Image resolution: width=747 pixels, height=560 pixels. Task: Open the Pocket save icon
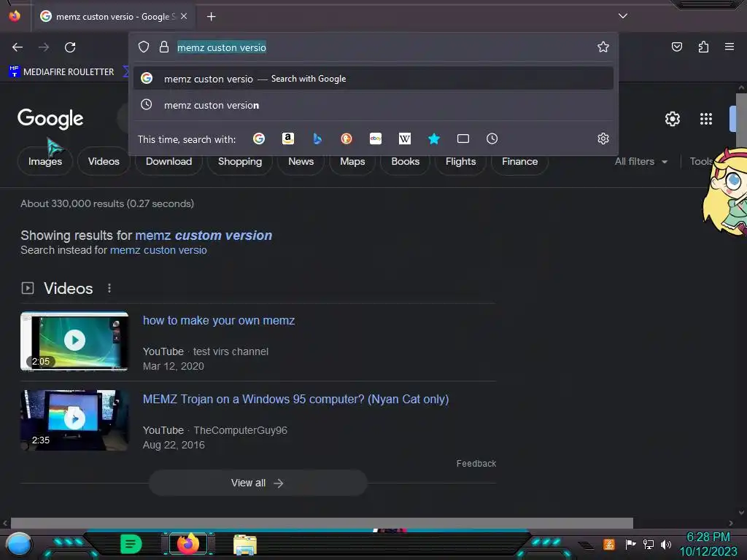tap(677, 47)
